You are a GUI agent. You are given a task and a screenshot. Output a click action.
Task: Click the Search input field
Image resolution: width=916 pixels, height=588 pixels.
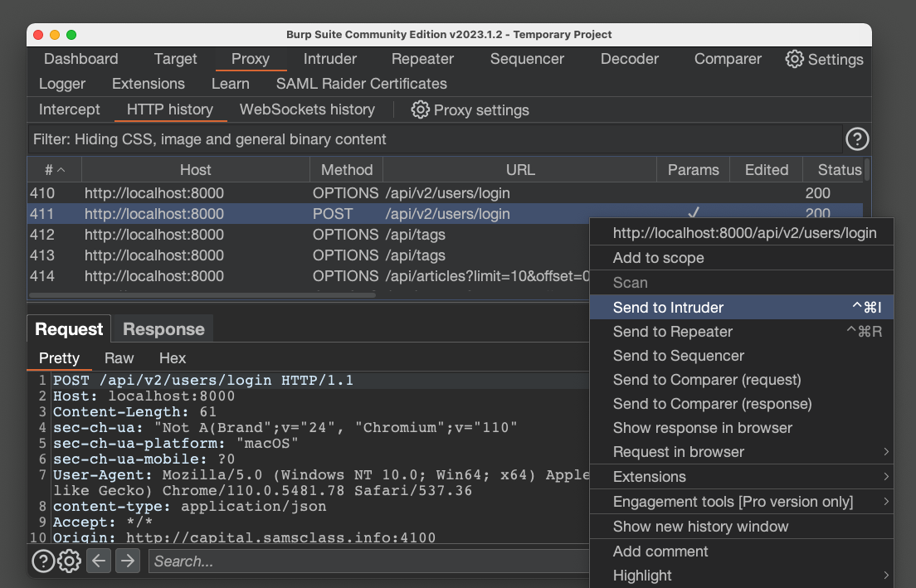(x=365, y=561)
